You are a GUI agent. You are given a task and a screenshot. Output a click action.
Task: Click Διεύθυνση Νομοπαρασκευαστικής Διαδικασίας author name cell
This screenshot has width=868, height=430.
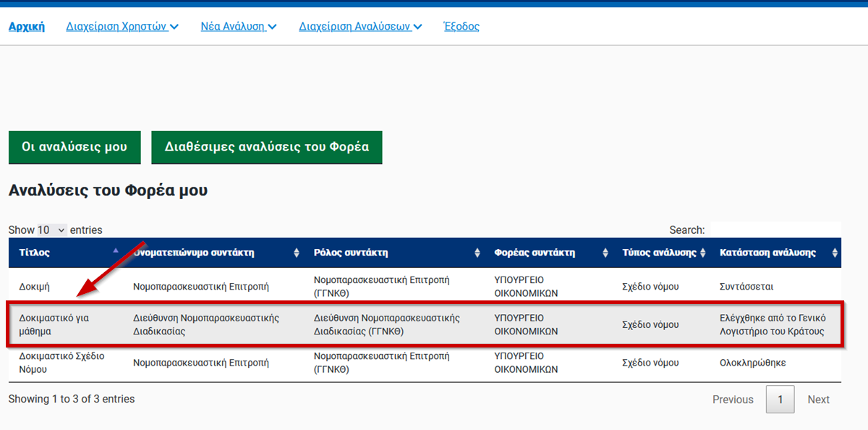tap(215, 324)
